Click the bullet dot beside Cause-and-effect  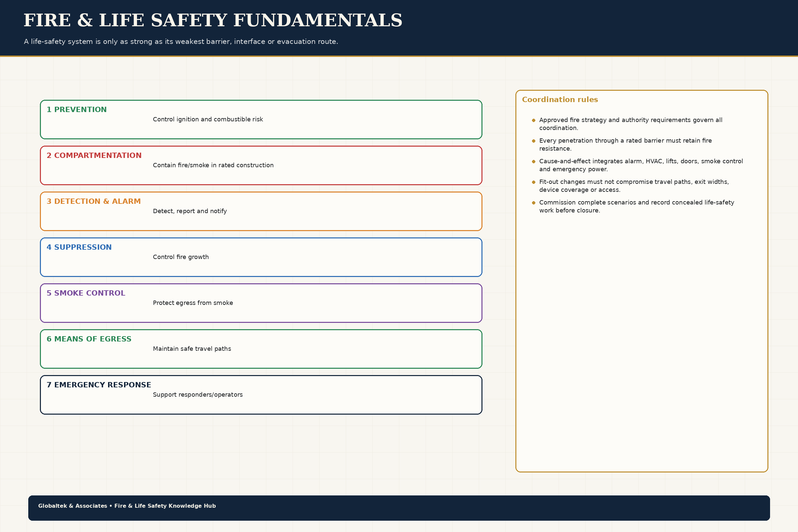534,162
